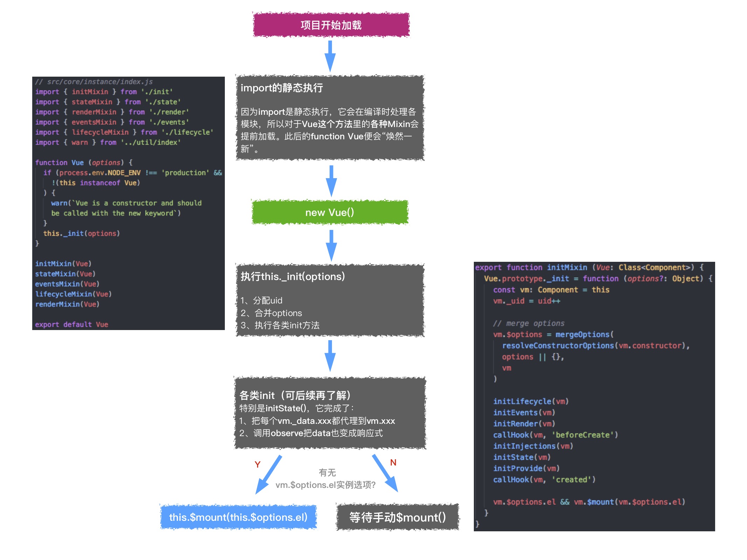Click the '3、执行各类init方法' line

[280, 325]
